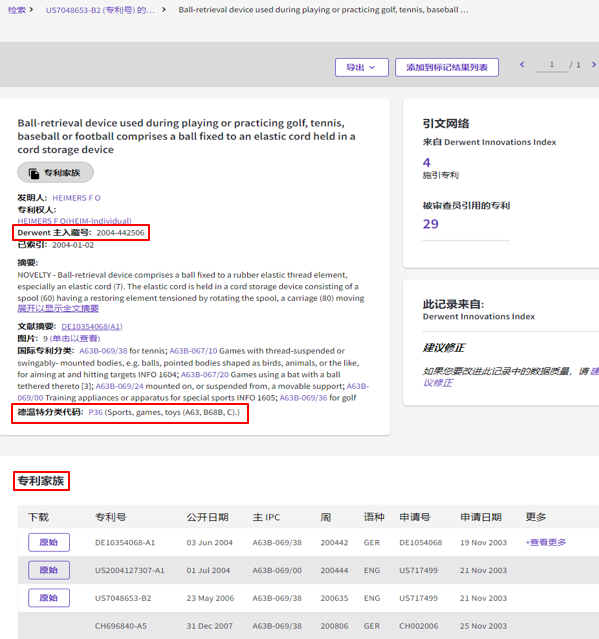Expand +查看更多 in first family row

pos(546,542)
